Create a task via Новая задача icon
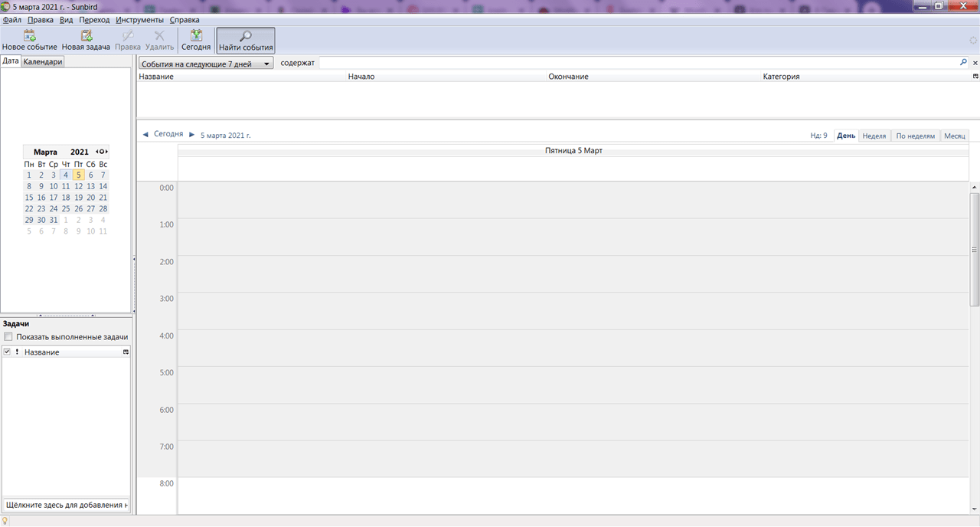980x527 pixels. (86, 35)
